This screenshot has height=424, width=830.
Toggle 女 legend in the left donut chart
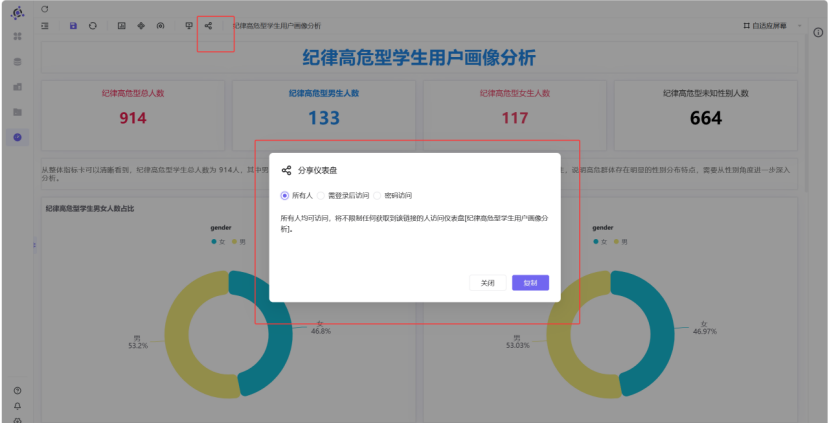click(x=218, y=241)
